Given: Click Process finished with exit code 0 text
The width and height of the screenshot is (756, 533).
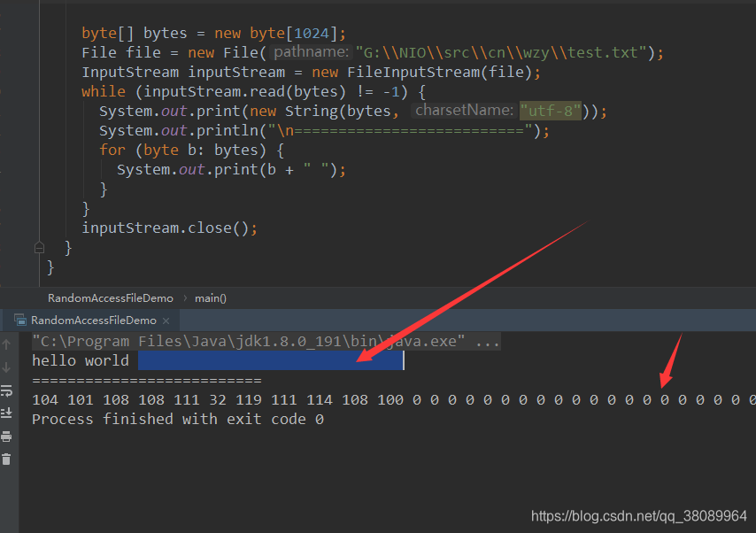Looking at the screenshot, I should coord(179,419).
